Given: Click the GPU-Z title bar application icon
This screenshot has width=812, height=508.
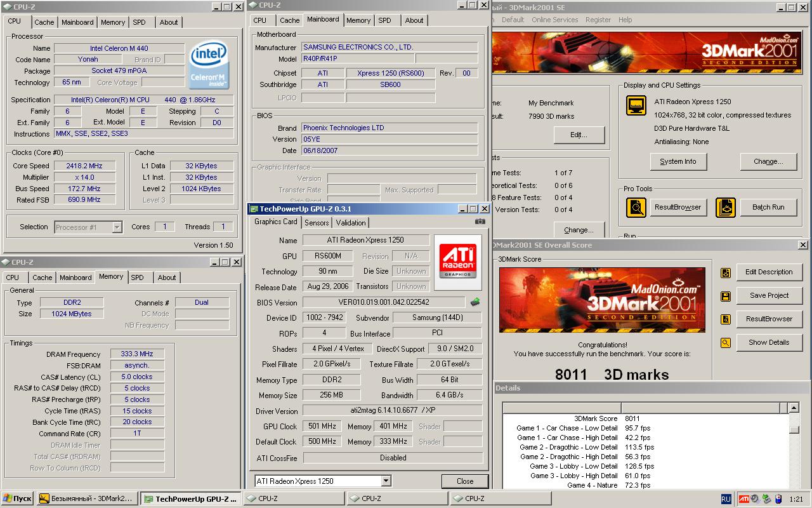Looking at the screenshot, I should click(253, 209).
